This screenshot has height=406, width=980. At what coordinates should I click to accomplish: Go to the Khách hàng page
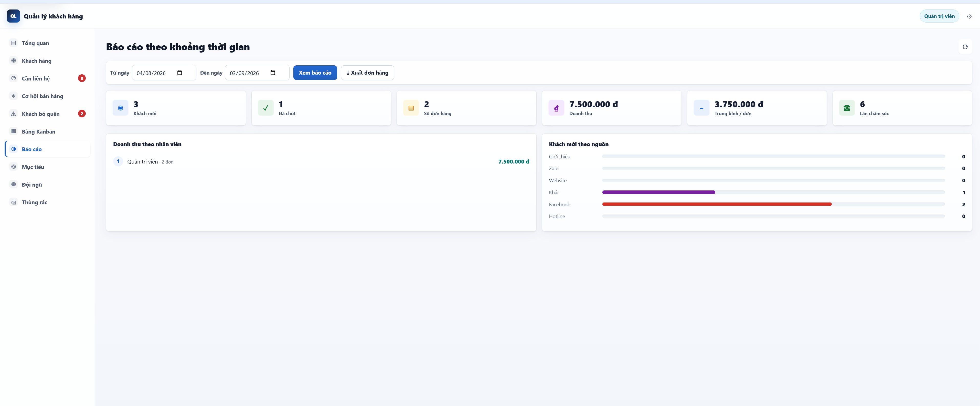tap(48, 60)
